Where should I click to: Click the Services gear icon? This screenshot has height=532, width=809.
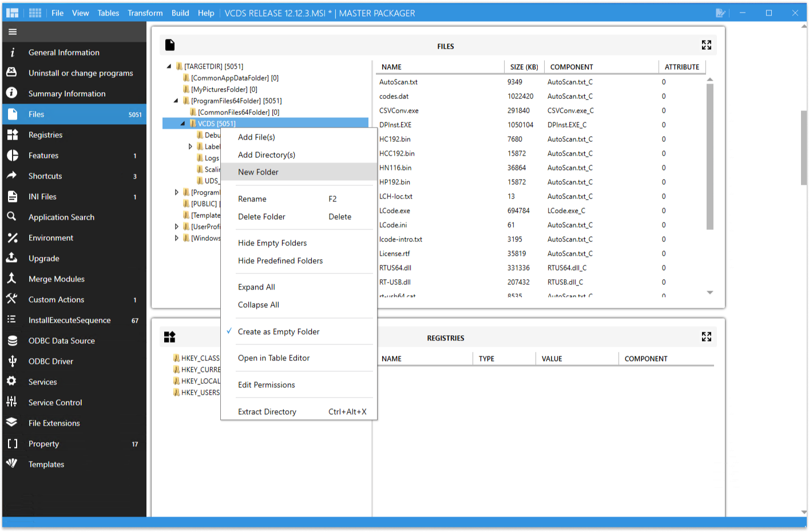(12, 382)
